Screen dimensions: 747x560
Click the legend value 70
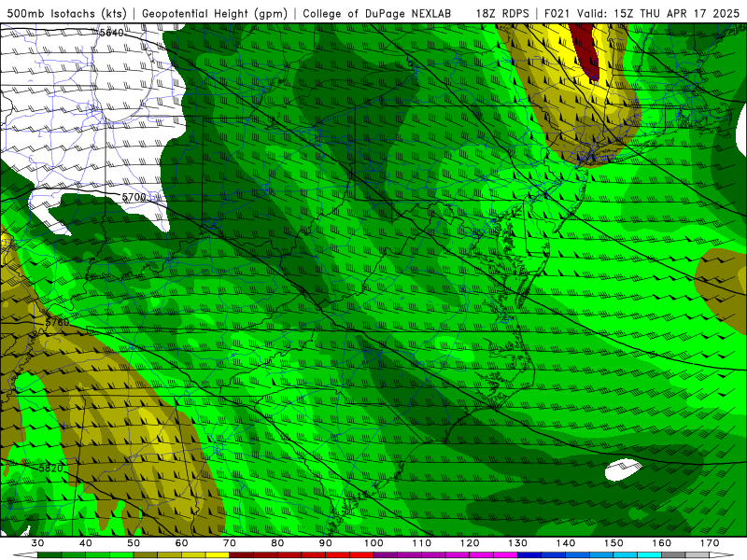[229, 543]
